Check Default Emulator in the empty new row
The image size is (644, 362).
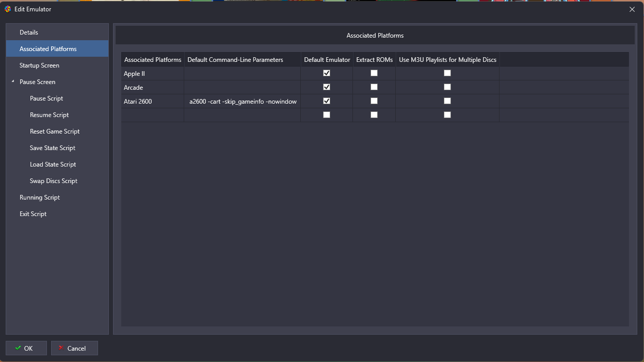click(x=327, y=115)
